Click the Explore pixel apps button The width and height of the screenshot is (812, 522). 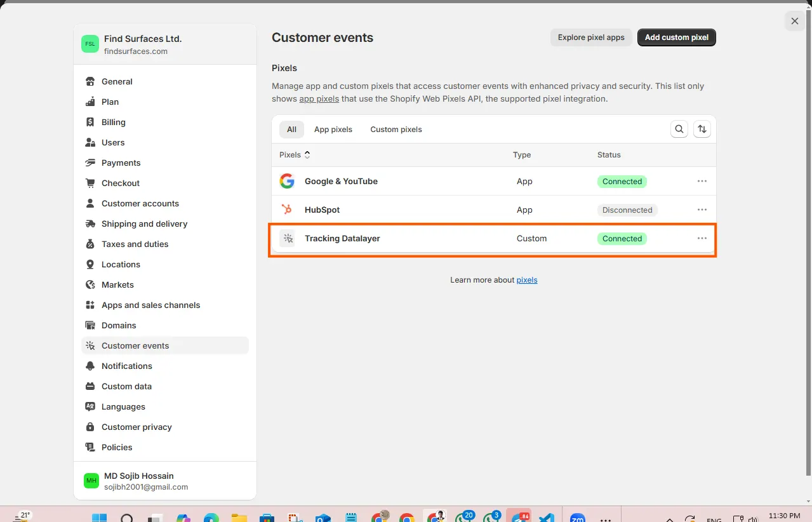point(591,37)
